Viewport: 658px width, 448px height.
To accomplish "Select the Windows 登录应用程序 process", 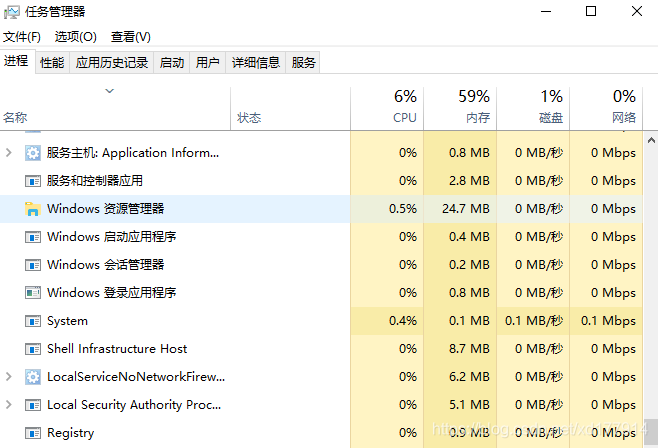I will tap(111, 293).
